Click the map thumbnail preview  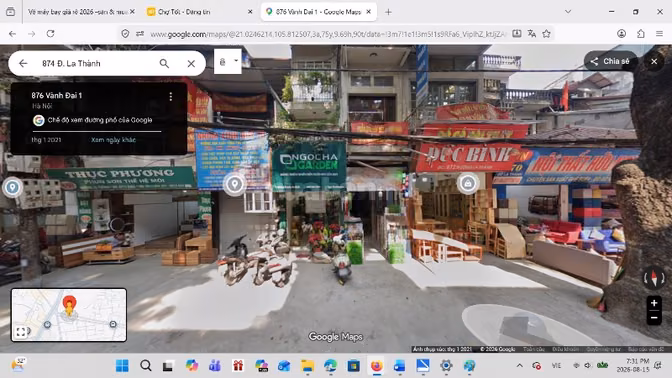click(69, 315)
